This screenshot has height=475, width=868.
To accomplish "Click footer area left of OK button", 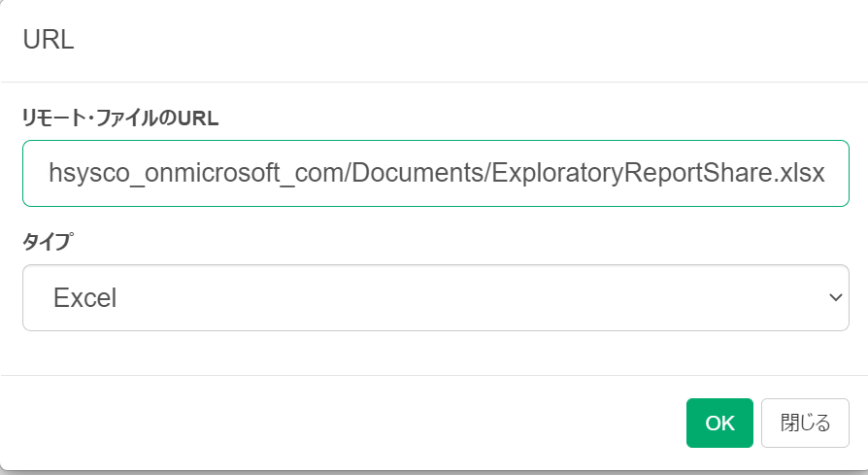I will point(343,423).
